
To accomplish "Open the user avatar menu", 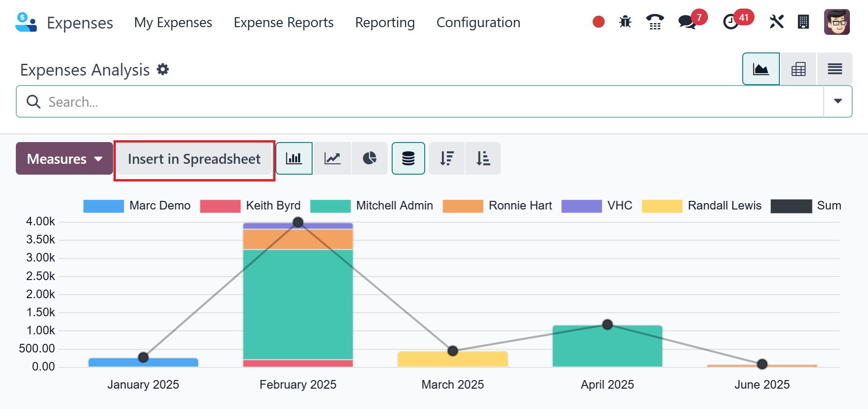I will (836, 22).
